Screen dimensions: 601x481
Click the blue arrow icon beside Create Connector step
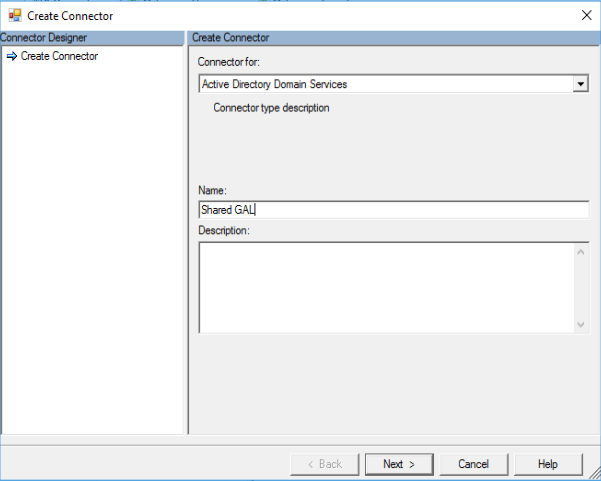point(12,57)
